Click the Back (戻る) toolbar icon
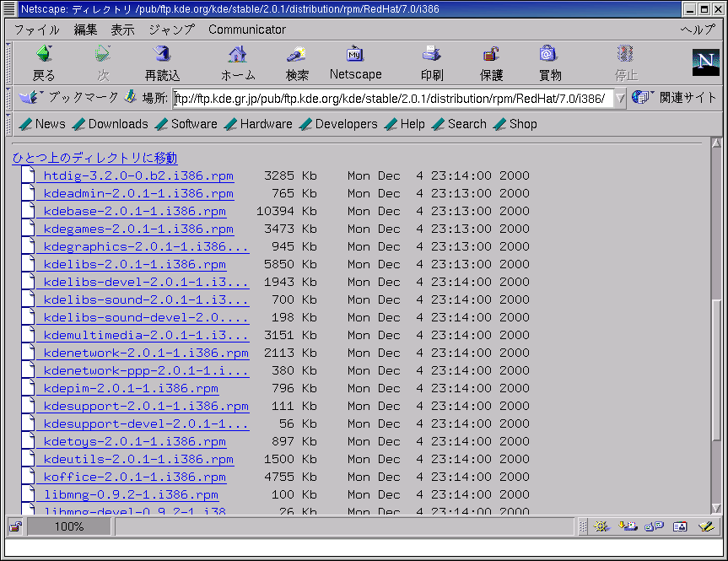The image size is (728, 561). [x=44, y=54]
